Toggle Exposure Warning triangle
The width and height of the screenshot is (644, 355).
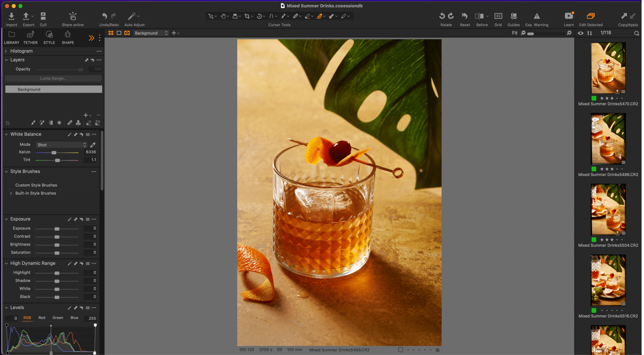(x=537, y=16)
